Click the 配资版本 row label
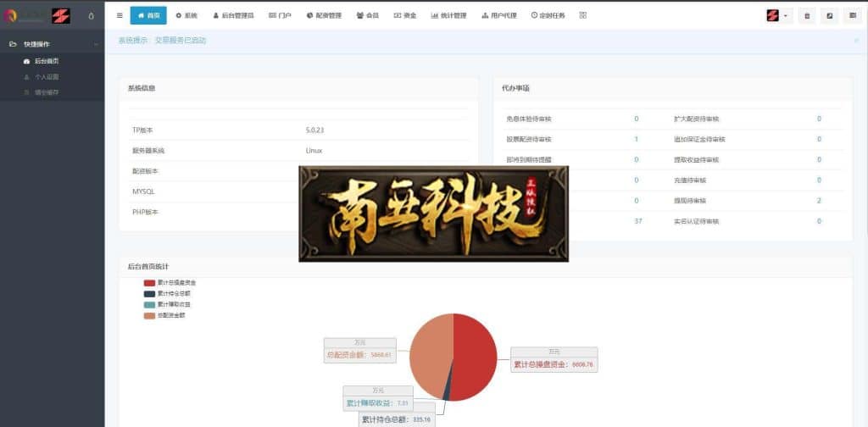 coord(145,171)
